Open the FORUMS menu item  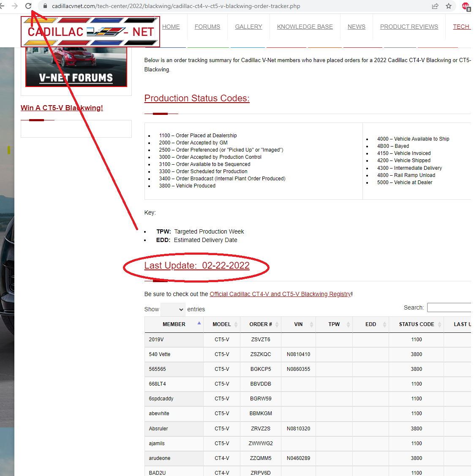click(207, 27)
